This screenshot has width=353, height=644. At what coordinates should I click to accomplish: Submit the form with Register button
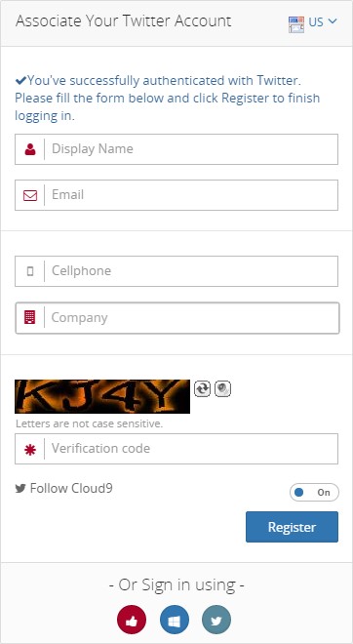pos(292,527)
